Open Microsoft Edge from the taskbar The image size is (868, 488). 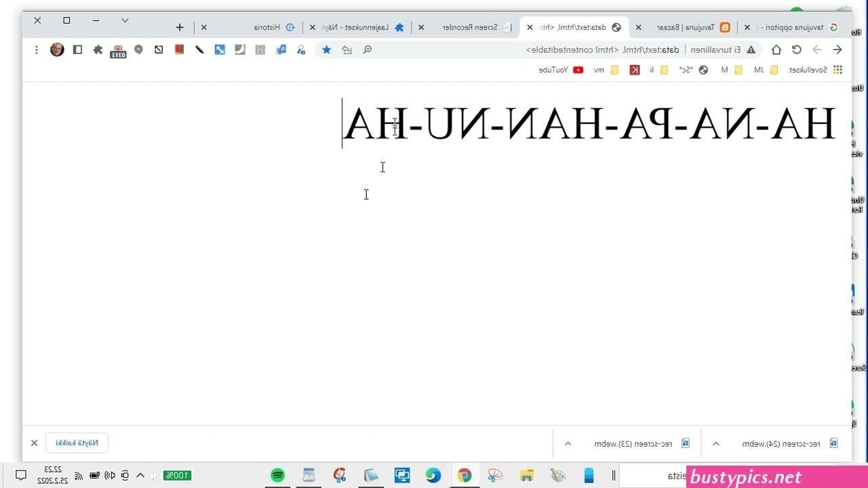point(433,476)
